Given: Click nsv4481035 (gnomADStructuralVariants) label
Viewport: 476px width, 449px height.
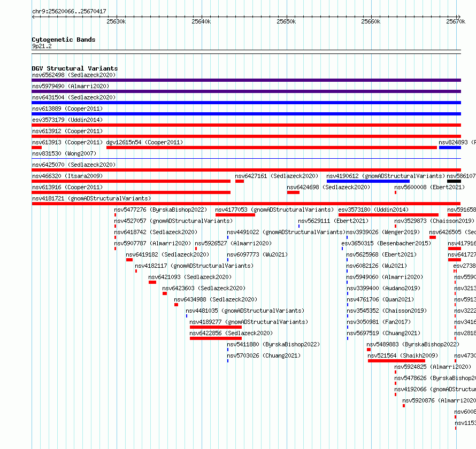Looking at the screenshot, I should click(245, 311).
